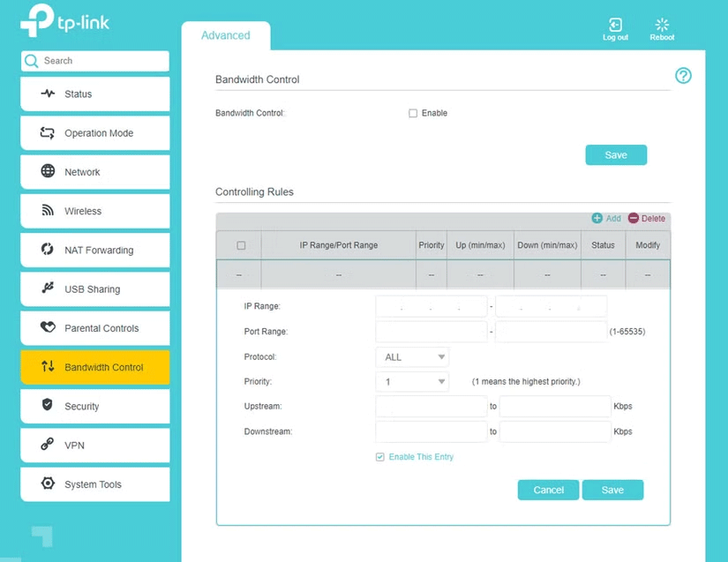This screenshot has width=728, height=562.
Task: Click the Reboot icon
Action: (662, 26)
